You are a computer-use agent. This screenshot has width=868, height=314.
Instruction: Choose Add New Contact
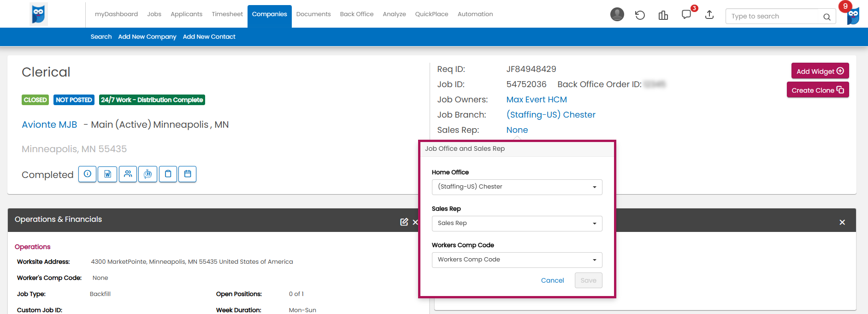tap(209, 37)
